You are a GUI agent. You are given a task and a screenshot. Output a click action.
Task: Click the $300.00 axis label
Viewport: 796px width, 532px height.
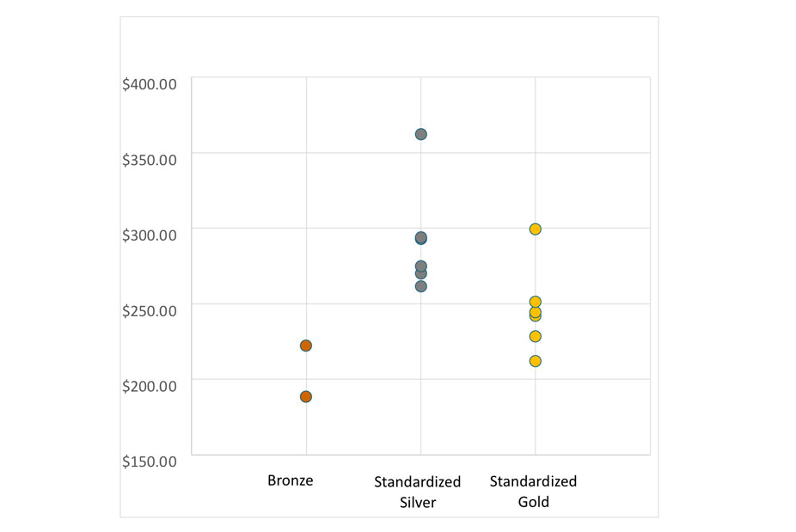(150, 235)
